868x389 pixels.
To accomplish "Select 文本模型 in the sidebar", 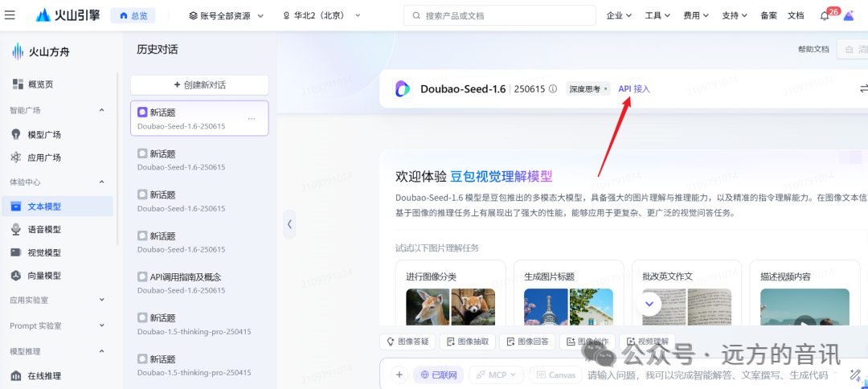I will pyautogui.click(x=57, y=207).
